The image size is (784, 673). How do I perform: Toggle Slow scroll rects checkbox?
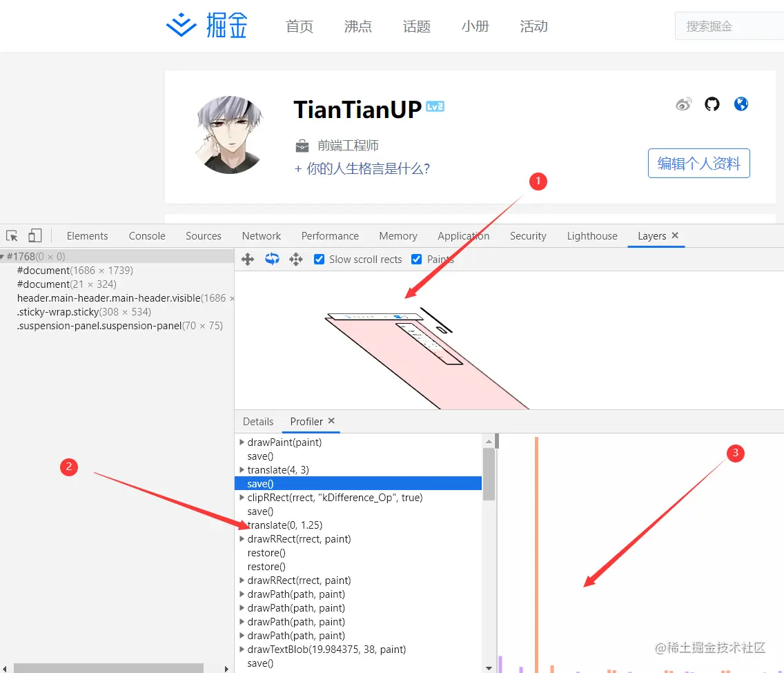319,259
